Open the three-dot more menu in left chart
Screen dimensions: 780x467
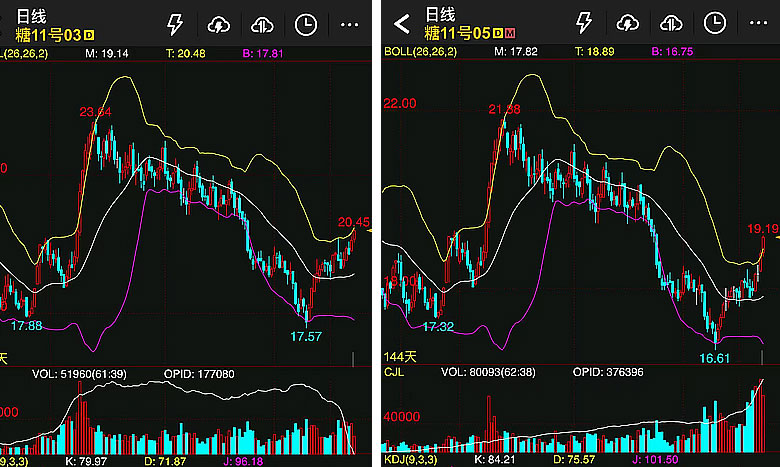(349, 23)
